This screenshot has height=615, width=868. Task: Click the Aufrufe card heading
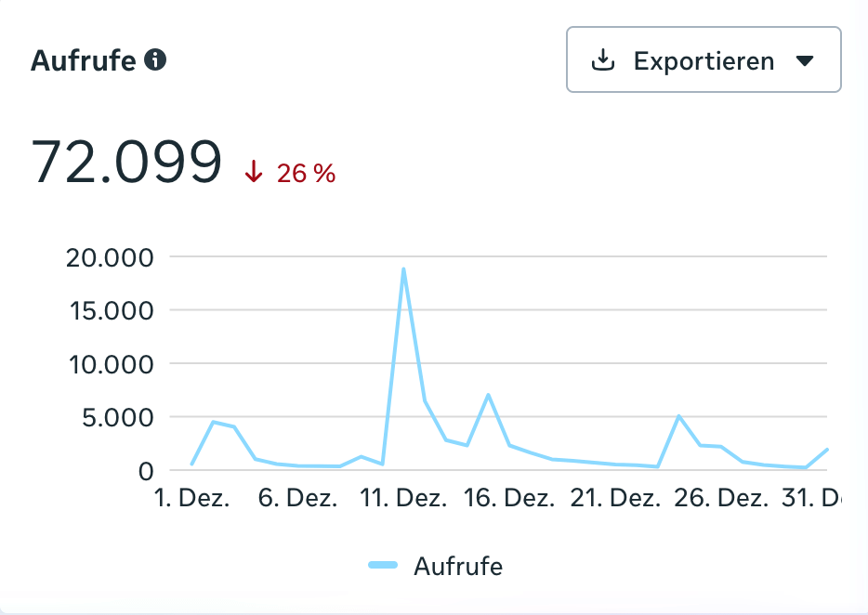[x=84, y=61]
